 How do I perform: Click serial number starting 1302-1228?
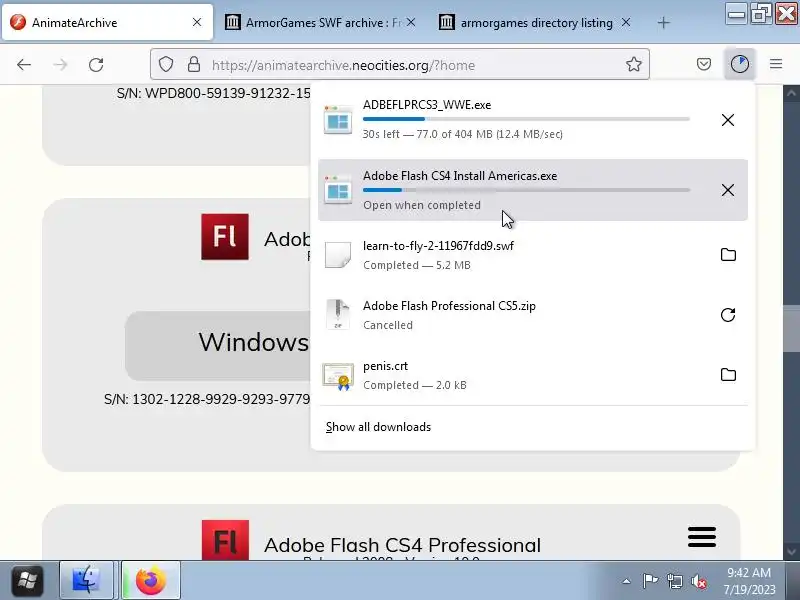click(x=207, y=399)
